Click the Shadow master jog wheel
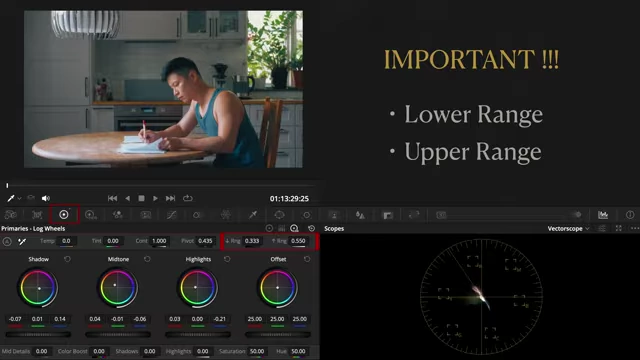 pos(38,334)
